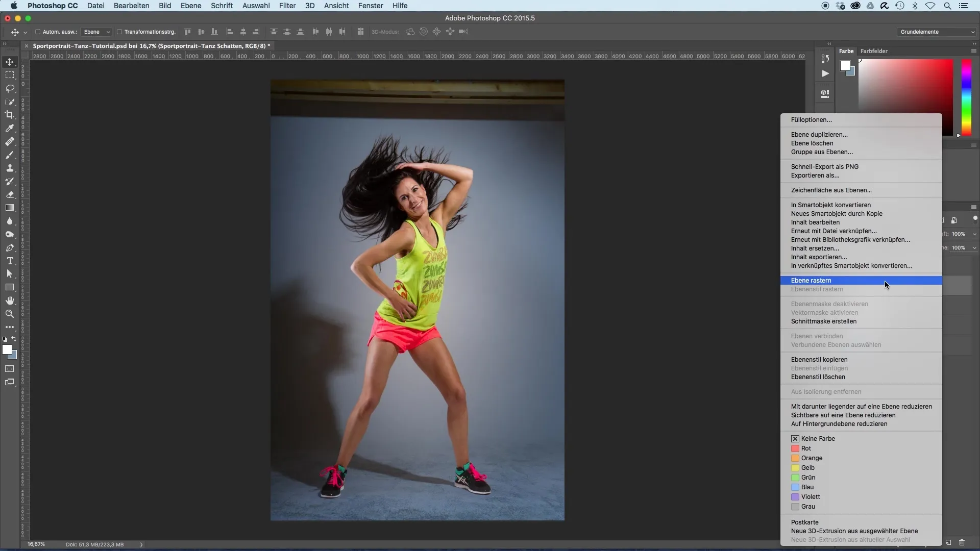This screenshot has width=980, height=551.
Task: Open the History panel icon
Action: point(825,59)
